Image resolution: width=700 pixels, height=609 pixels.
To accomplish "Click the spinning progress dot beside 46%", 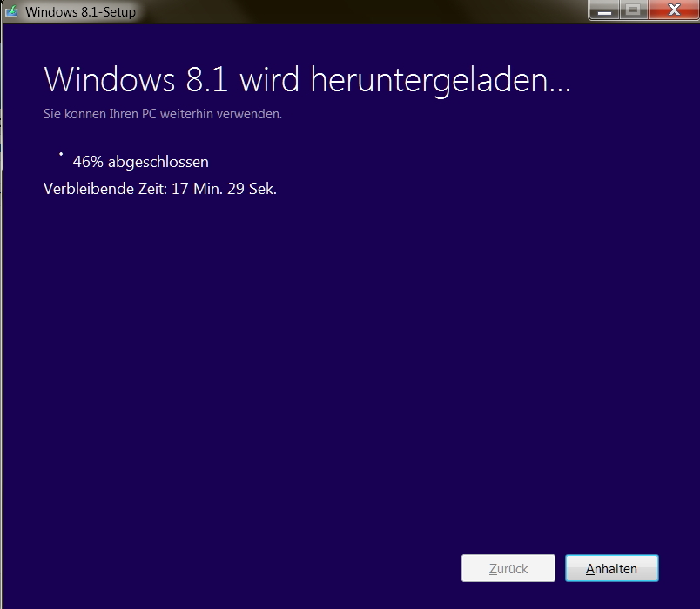I will pos(61,154).
